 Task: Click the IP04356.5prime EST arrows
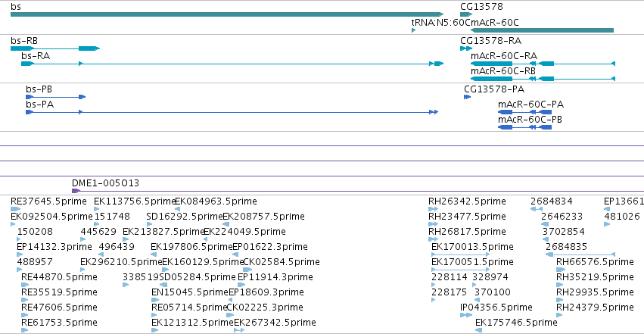click(x=466, y=315)
